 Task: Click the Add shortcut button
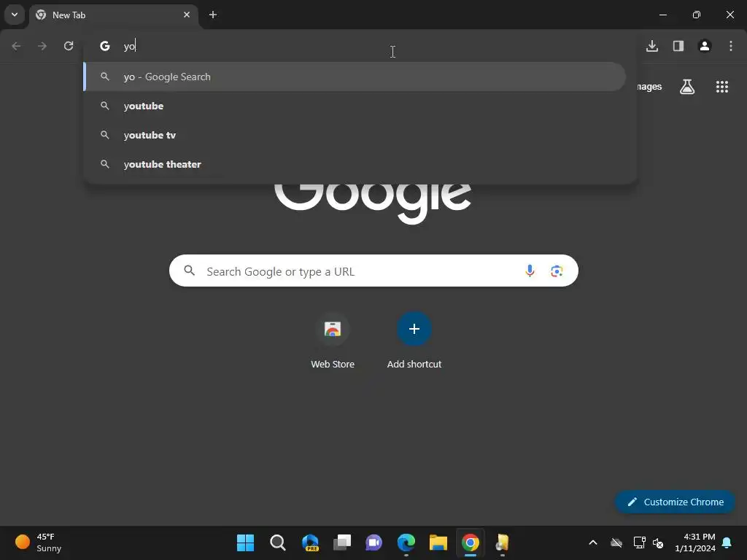[414, 341]
